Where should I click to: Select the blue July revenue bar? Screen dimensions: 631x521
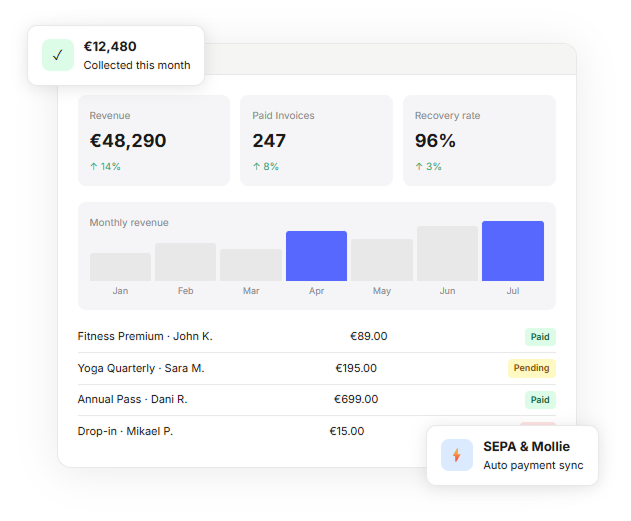point(512,251)
